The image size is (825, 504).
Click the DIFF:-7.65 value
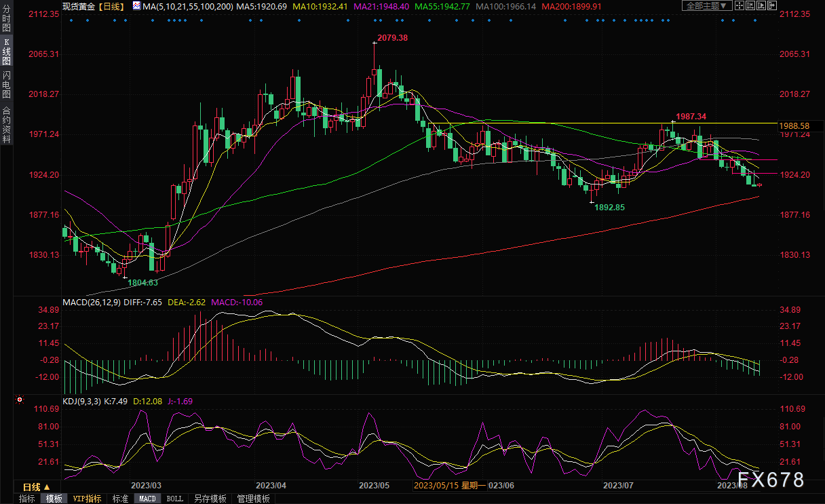(x=145, y=302)
